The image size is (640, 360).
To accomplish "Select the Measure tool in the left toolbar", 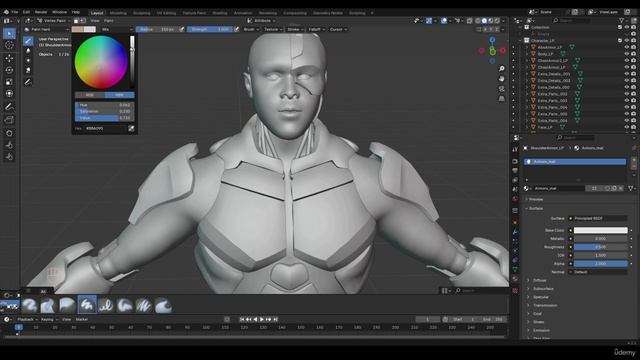I will (9, 120).
